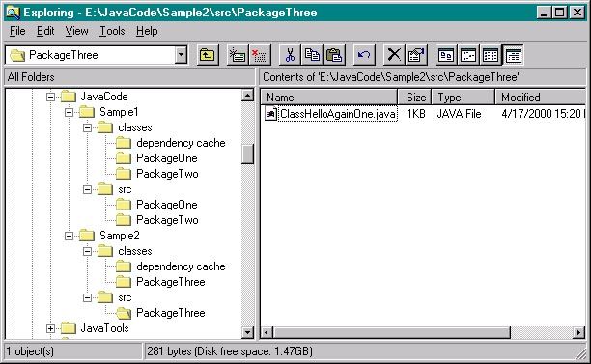Image resolution: width=591 pixels, height=364 pixels.
Task: Sort by the Size column header
Action: (414, 98)
